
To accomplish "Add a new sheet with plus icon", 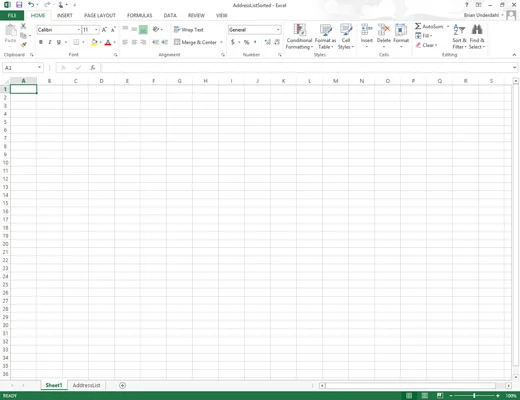I will 122,385.
